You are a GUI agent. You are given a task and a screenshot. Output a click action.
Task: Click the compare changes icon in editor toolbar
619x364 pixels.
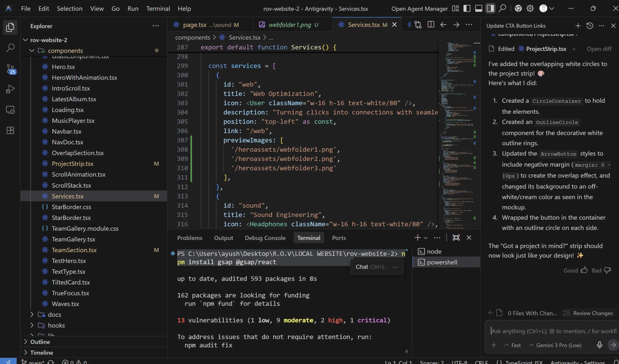point(418,25)
